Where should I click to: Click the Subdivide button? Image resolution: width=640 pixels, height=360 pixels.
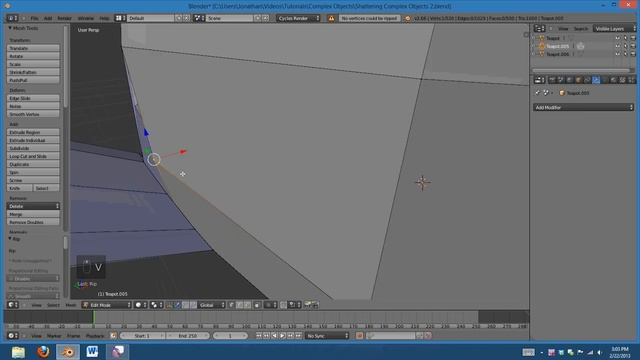[x=33, y=148]
